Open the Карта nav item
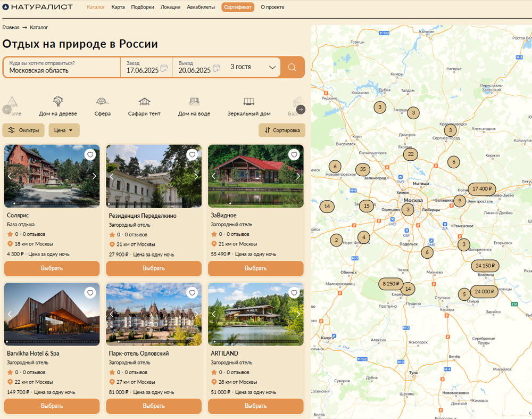The height and width of the screenshot is (419, 532). click(x=118, y=7)
